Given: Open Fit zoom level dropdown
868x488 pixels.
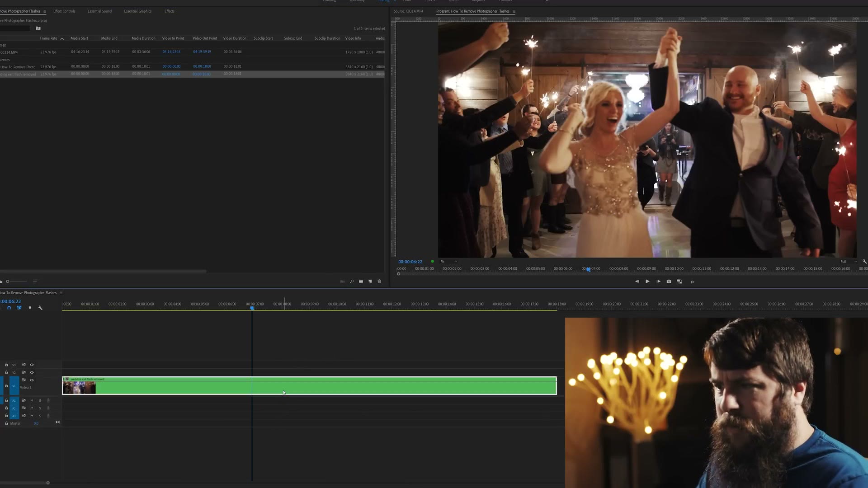Looking at the screenshot, I should click(x=448, y=262).
